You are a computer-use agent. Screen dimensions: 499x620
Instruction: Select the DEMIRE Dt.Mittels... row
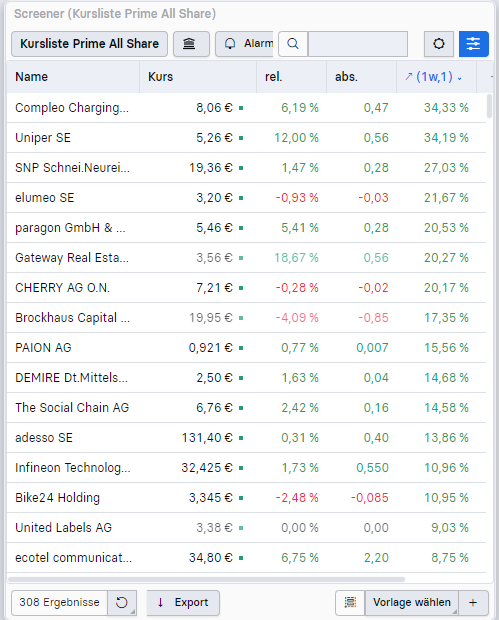[246, 378]
